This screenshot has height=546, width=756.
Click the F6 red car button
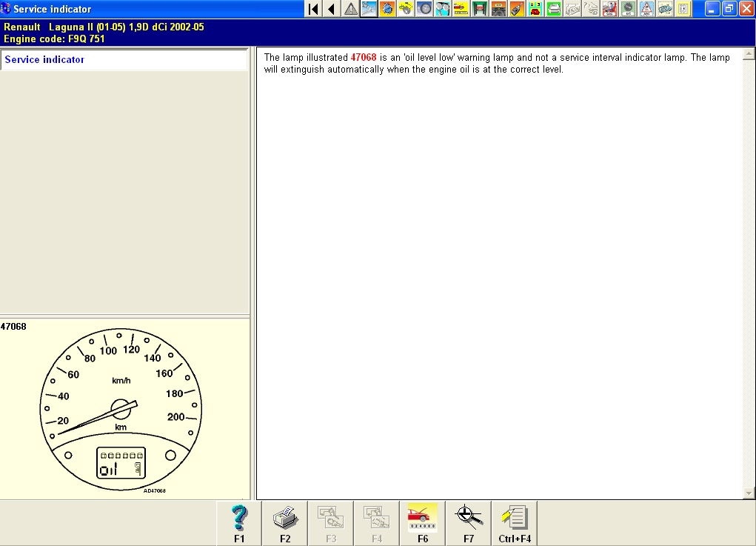tap(422, 523)
